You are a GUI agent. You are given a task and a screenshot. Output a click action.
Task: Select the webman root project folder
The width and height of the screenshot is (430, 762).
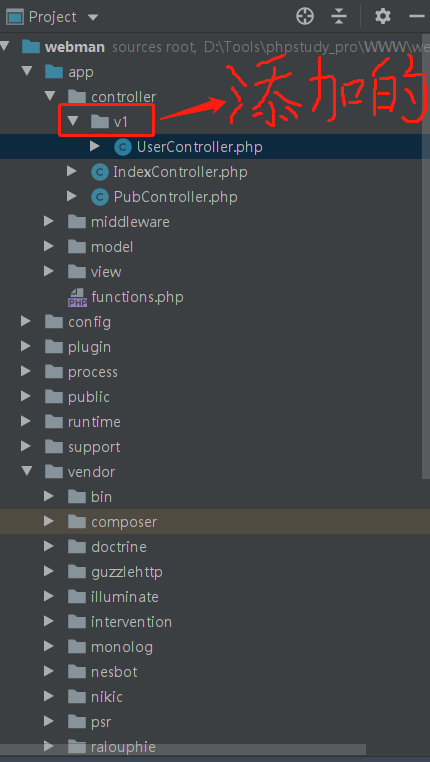pyautogui.click(x=75, y=47)
